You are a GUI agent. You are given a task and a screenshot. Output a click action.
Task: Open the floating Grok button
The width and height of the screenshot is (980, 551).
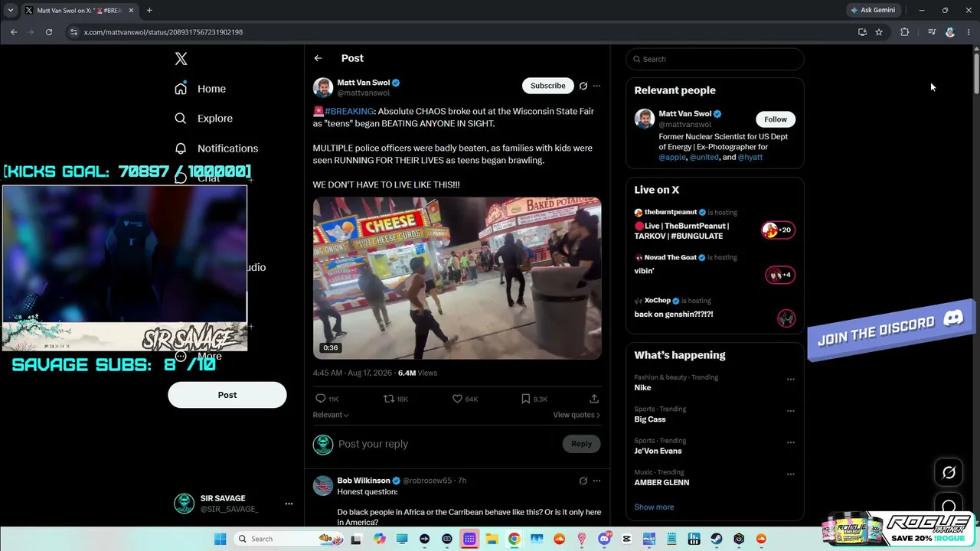coord(949,473)
